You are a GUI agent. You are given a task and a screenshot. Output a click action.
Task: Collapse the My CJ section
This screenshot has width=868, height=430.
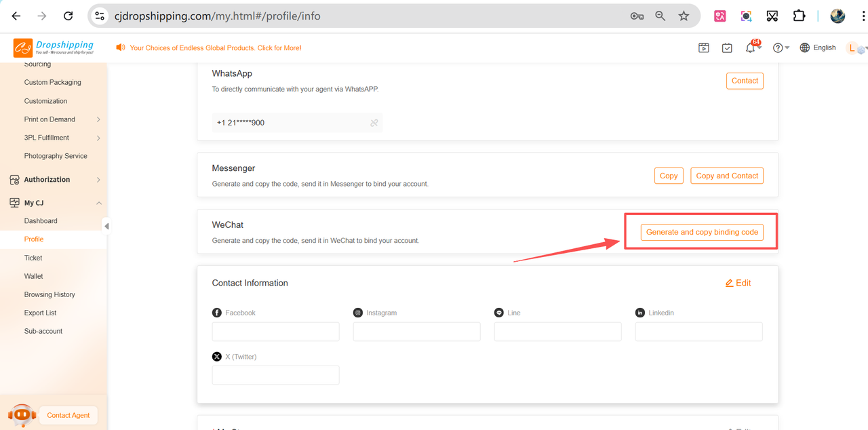[x=98, y=203]
